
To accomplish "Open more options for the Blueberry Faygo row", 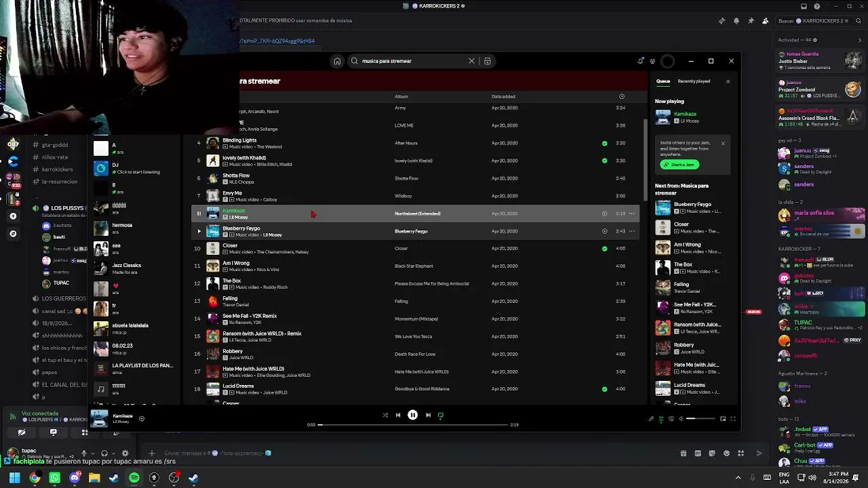I will [x=631, y=231].
